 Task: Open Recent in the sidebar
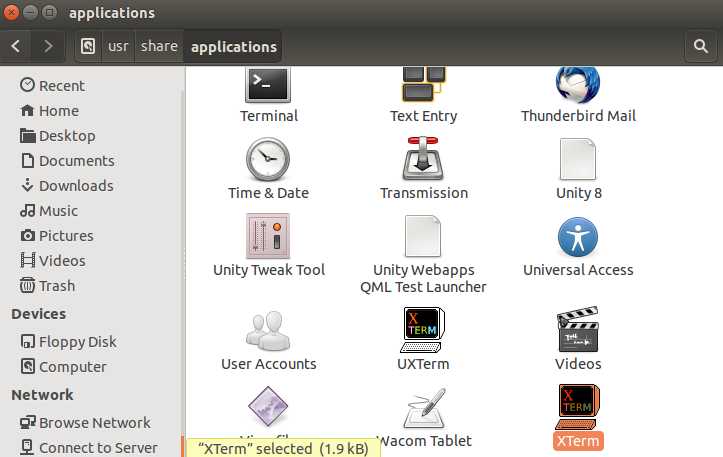(x=52, y=86)
